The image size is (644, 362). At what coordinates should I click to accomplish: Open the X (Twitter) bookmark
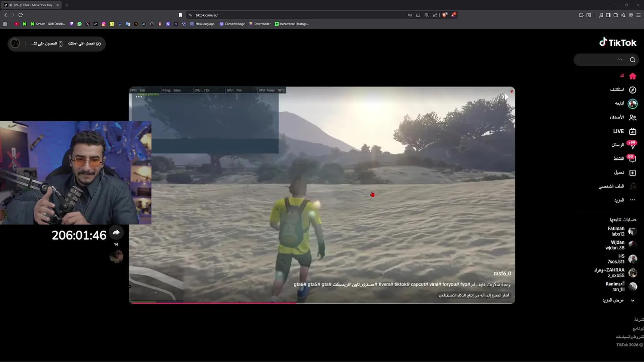pos(88,24)
